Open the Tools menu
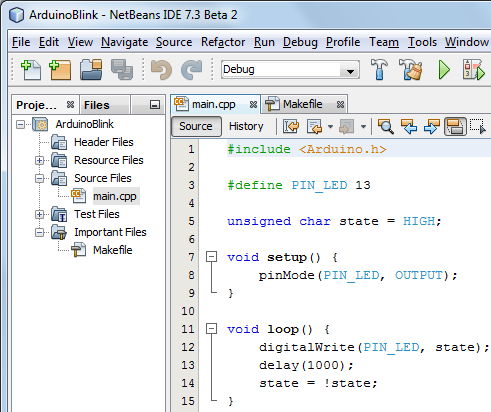Image resolution: width=491 pixels, height=412 pixels. pos(422,42)
